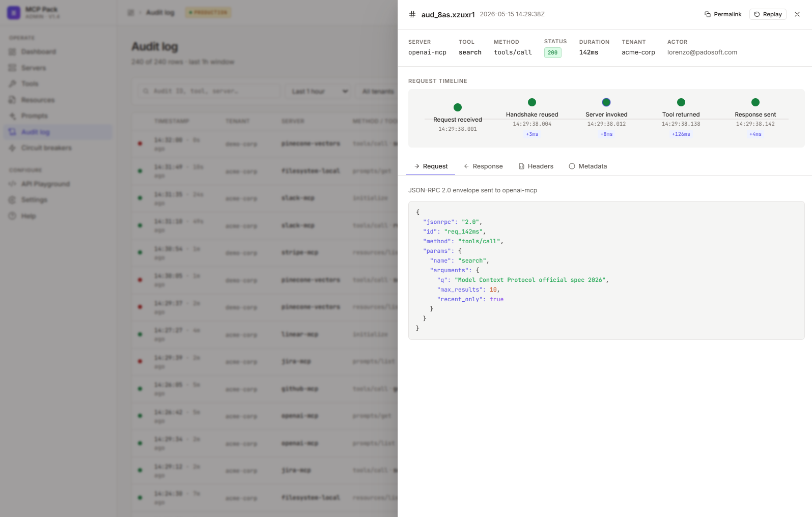Click the Response sent timeline dot
The image size is (812, 517).
755,102
